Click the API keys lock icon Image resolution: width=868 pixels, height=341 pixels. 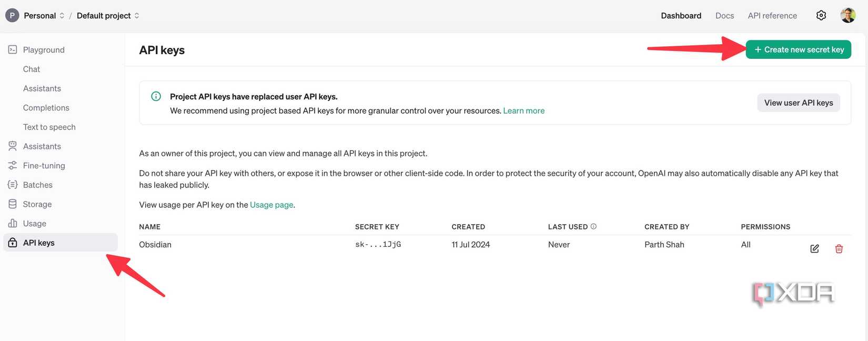(13, 243)
